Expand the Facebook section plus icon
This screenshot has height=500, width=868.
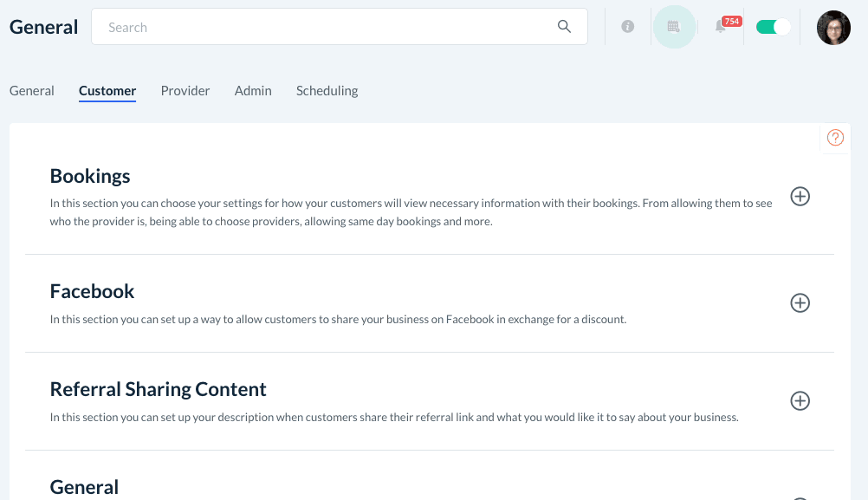[800, 303]
